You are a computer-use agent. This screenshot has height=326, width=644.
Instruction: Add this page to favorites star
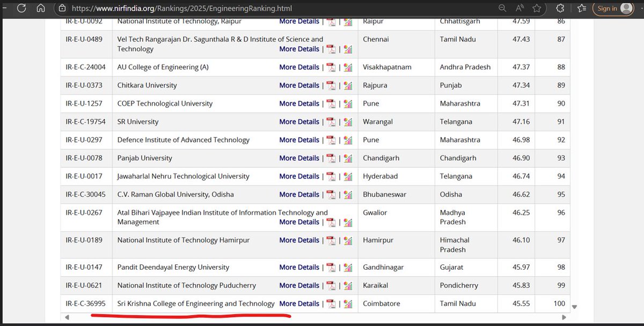[537, 8]
